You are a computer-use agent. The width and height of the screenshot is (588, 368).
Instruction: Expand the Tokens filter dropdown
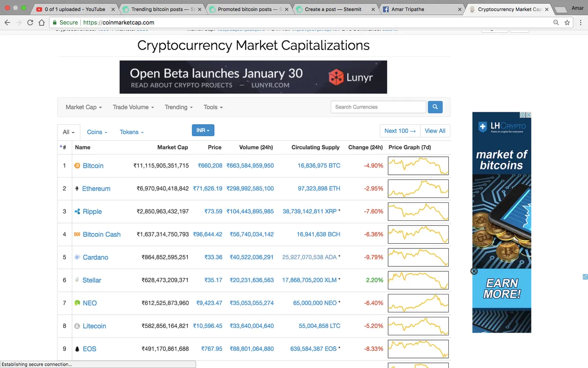132,132
